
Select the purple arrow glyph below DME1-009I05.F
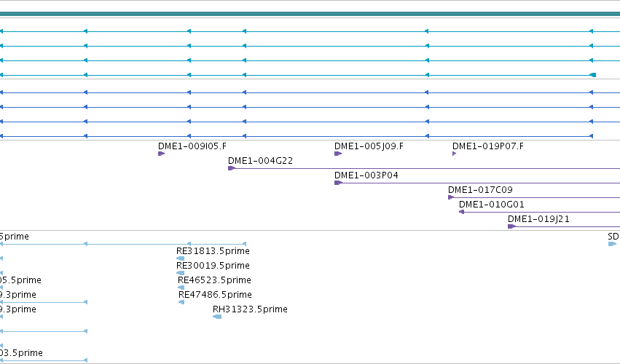pos(161,154)
